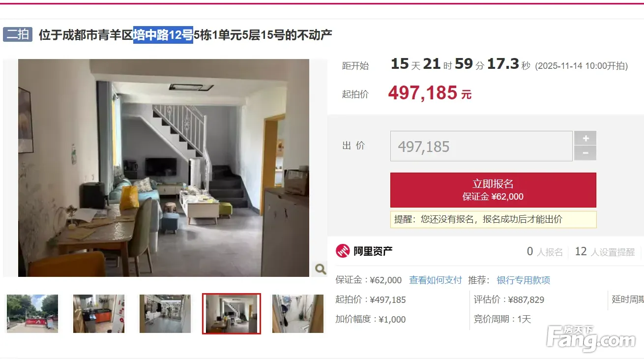Select the third corridor thumbnail

pos(165,314)
